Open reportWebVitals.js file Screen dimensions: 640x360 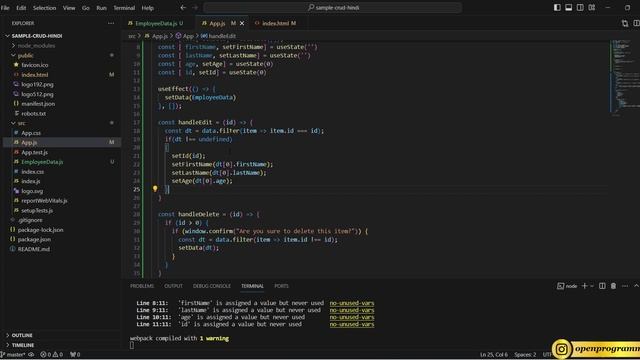coord(44,201)
